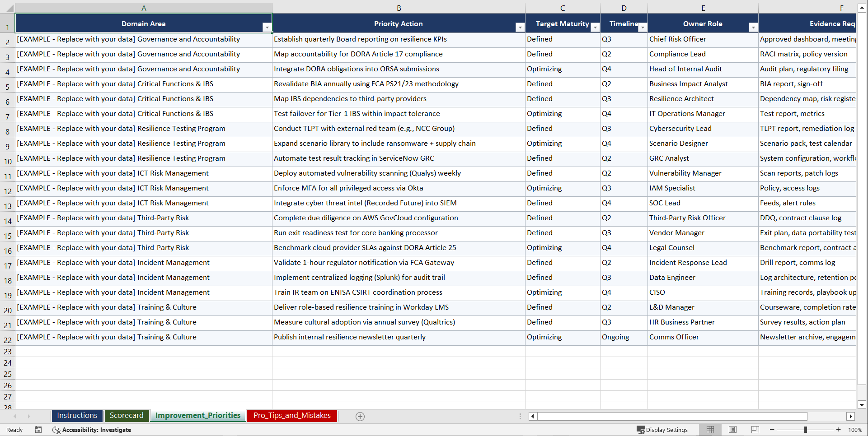Zoom in with the plus icon
This screenshot has width=868, height=436.
(x=839, y=430)
